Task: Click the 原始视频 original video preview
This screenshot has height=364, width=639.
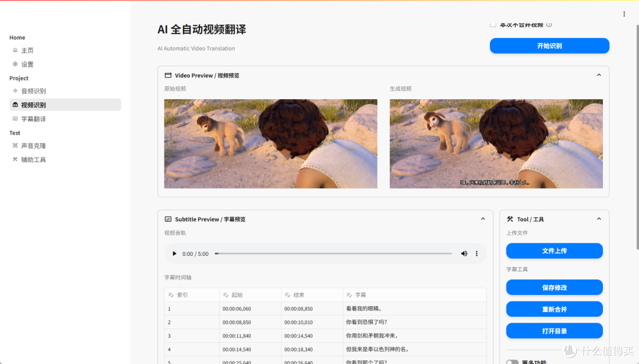Action: click(x=270, y=144)
